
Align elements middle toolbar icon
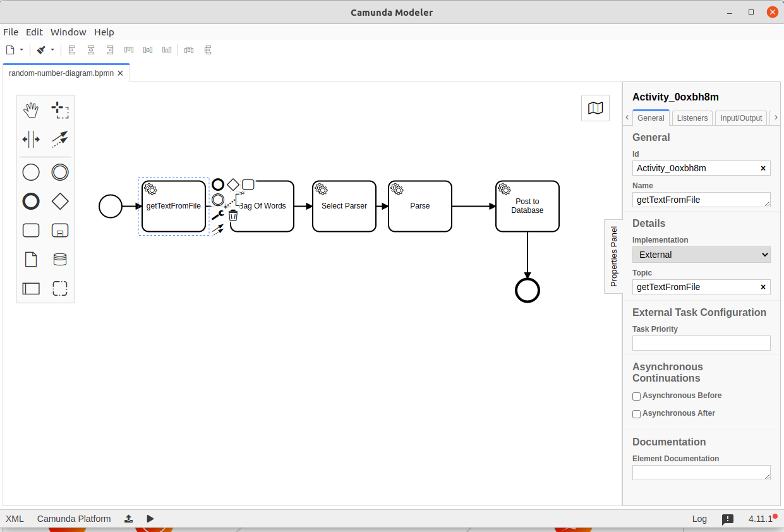click(x=148, y=50)
